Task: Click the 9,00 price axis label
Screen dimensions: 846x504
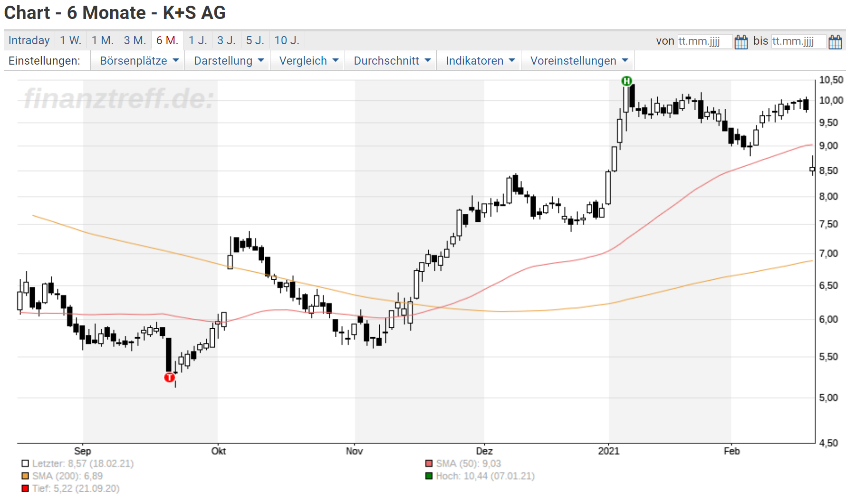Action: (x=828, y=146)
